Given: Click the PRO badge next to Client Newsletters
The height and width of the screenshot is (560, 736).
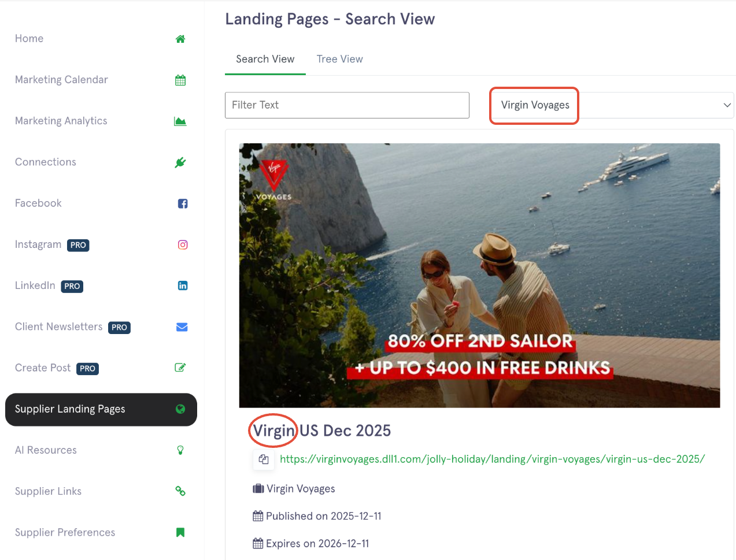Looking at the screenshot, I should click(x=120, y=328).
